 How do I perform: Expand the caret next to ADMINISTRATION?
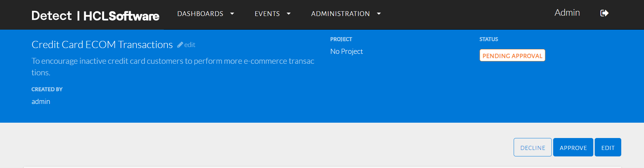(x=379, y=14)
